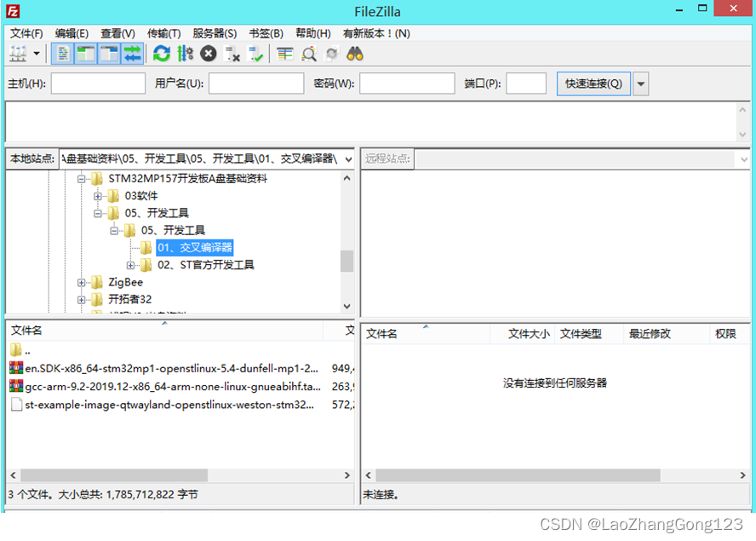Open directory listing filters dialog
This screenshot has height=541, width=756.
click(x=285, y=54)
